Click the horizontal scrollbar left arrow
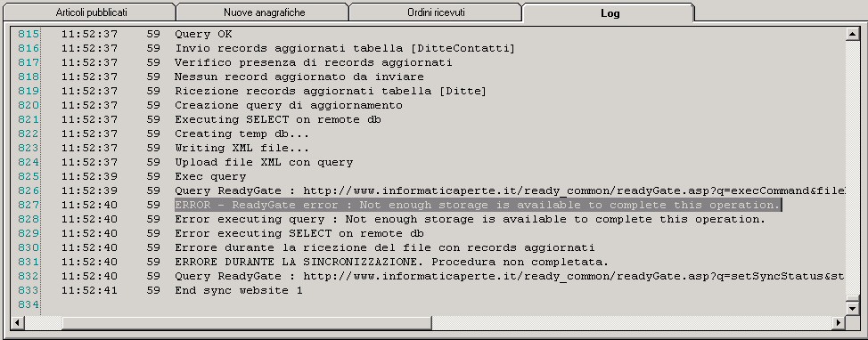 pos(17,322)
